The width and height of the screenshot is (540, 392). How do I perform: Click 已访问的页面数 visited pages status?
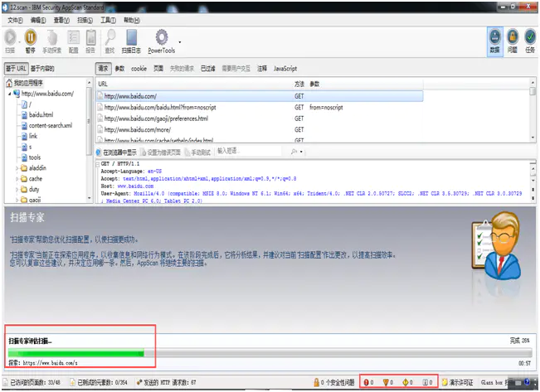(x=32, y=382)
